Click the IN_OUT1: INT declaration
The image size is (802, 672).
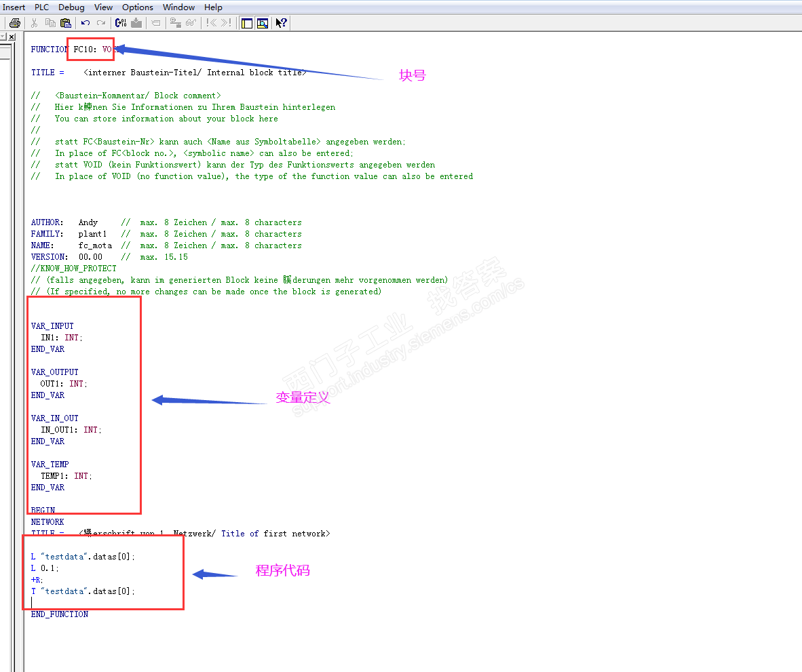tap(71, 430)
